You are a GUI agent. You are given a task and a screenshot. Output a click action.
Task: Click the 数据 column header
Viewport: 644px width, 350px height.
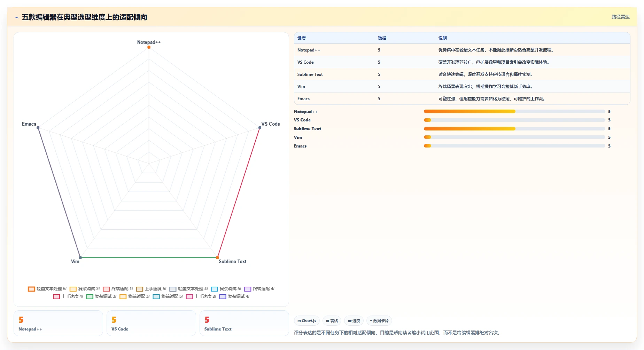[382, 38]
